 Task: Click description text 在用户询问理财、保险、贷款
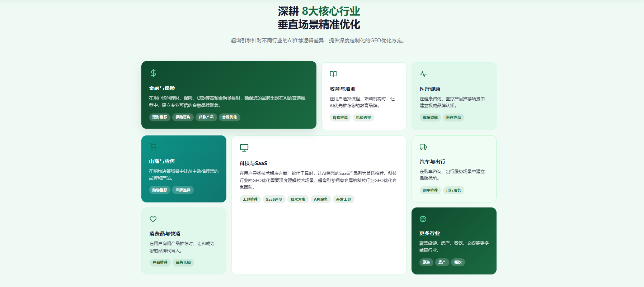pyautogui.click(x=227, y=102)
